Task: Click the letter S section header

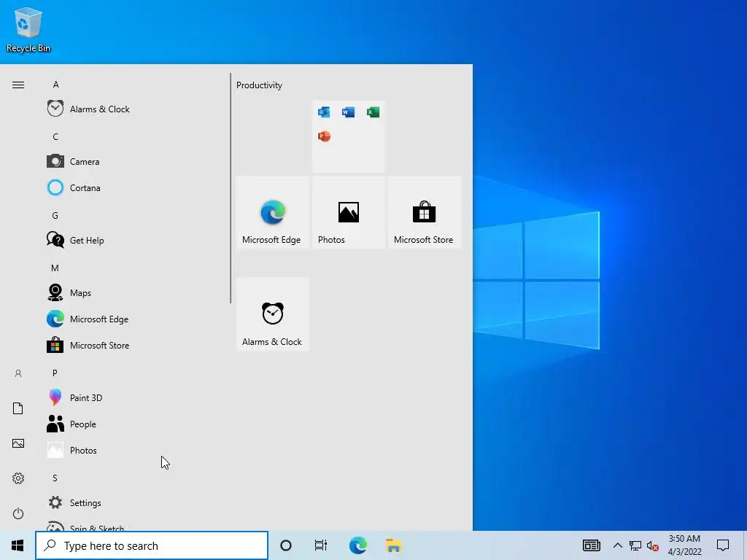Action: click(x=55, y=478)
